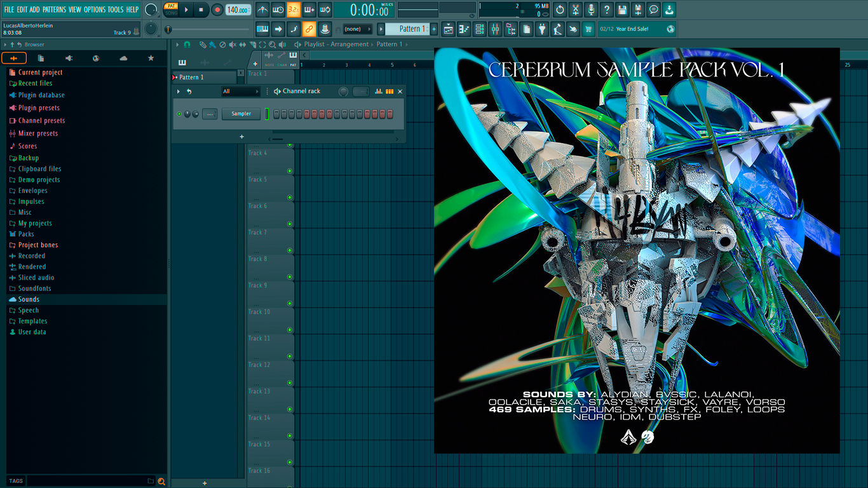The height and width of the screenshot is (488, 868).
Task: Open channel filter All dropdown
Action: click(241, 91)
